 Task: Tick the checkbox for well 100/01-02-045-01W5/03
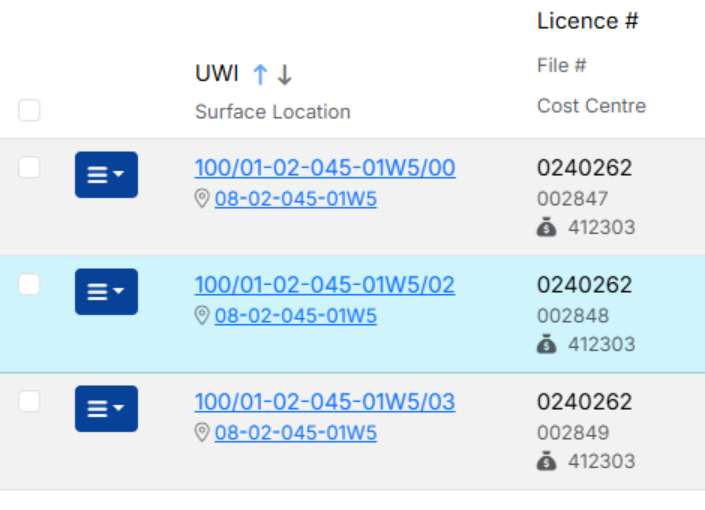coord(29,402)
